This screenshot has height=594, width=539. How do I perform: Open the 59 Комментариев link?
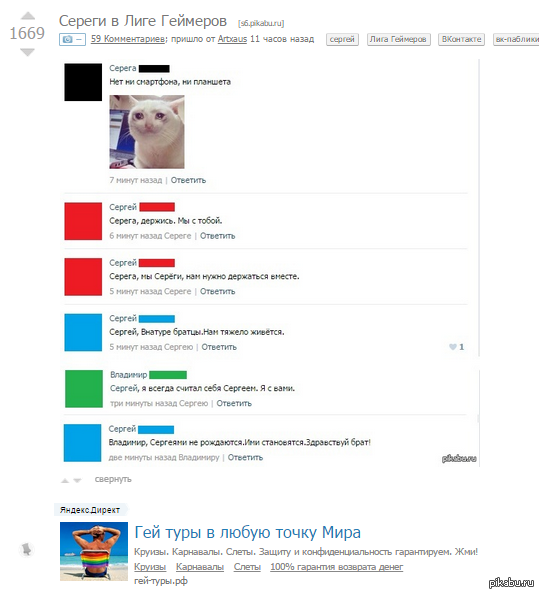pyautogui.click(x=128, y=39)
